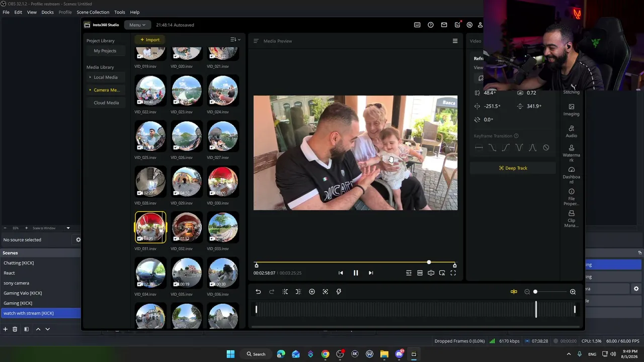This screenshot has height=362, width=644.
Task: Click the 48.4° field of view value
Action: pyautogui.click(x=490, y=93)
